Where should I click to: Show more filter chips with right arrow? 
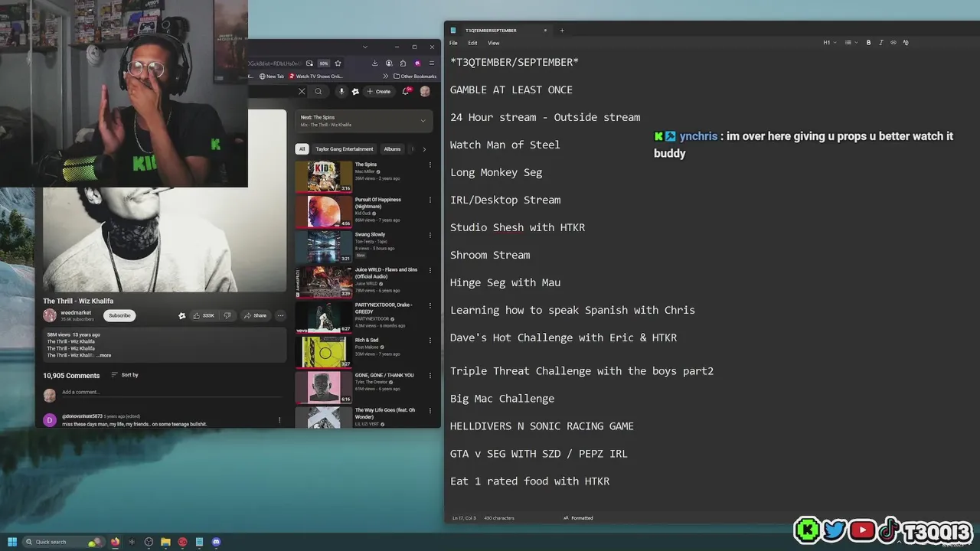[424, 149]
